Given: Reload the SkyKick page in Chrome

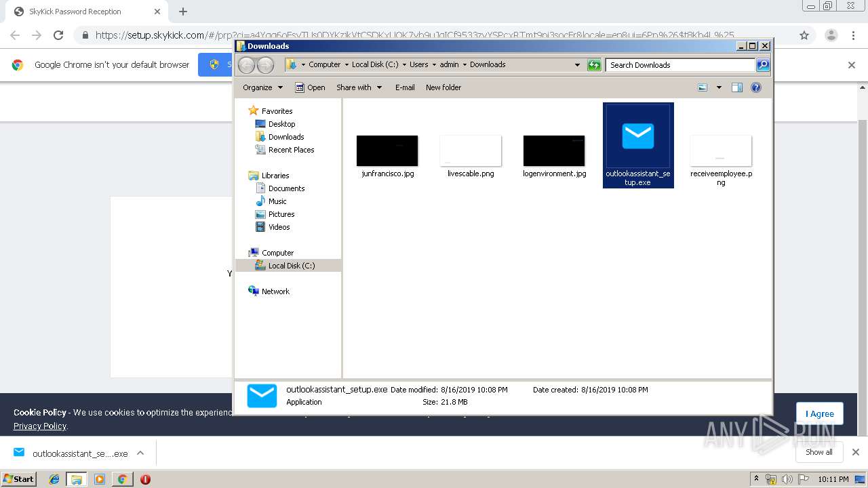Looking at the screenshot, I should coord(58,35).
